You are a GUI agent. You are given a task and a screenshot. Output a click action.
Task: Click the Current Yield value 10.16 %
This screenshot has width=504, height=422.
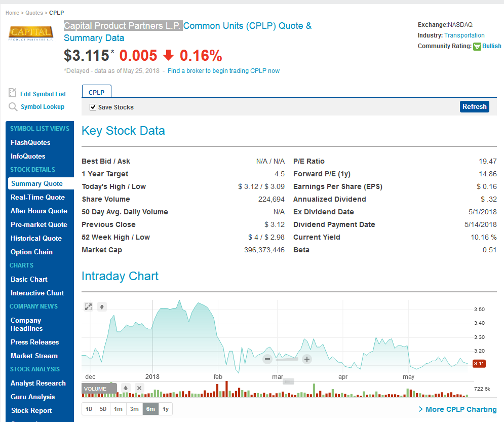(x=483, y=237)
